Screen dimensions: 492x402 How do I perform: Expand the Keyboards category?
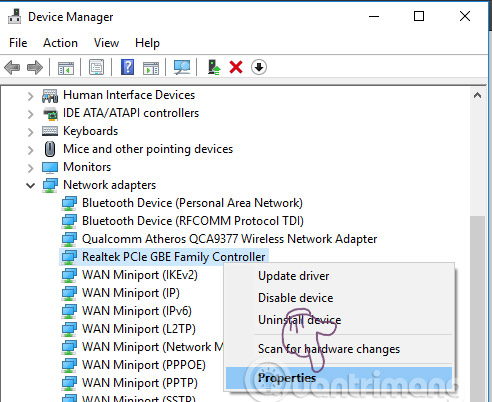coord(30,132)
